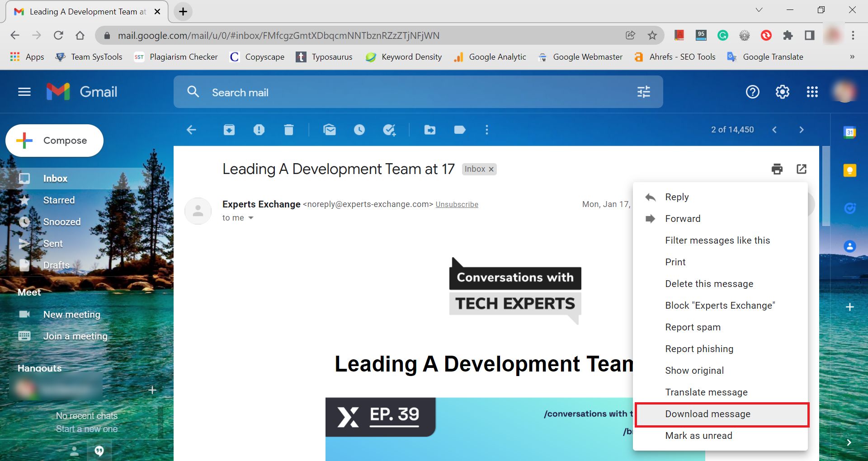Choose "Report phishing" in the open menu
The image size is (868, 461).
[x=699, y=348]
